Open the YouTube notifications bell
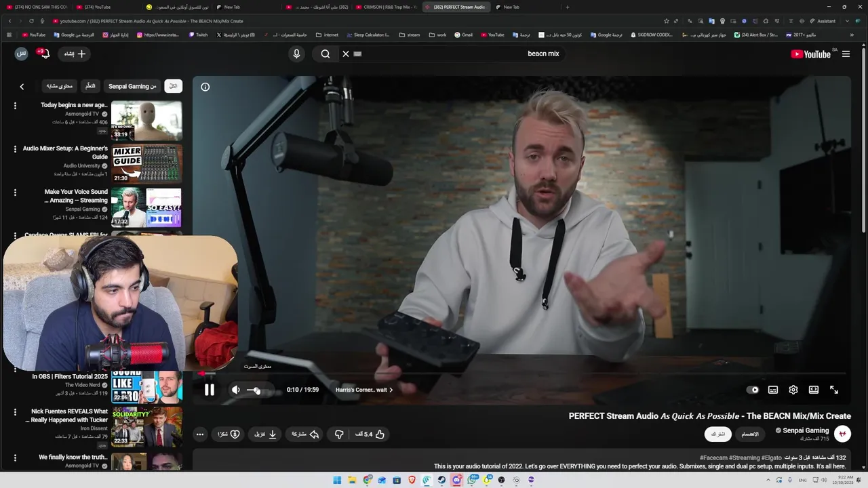 pyautogui.click(x=45, y=54)
